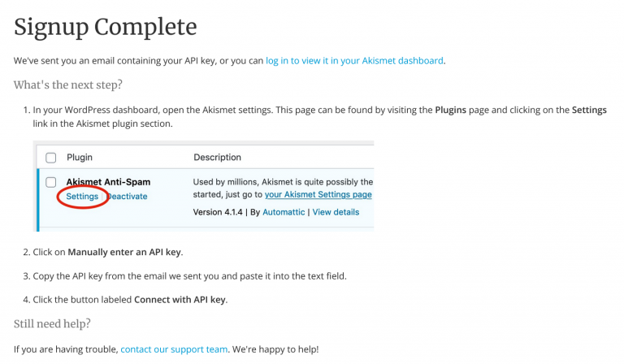The image size is (624, 364).
Task: Click the Signup Complete heading
Action: 105,27
